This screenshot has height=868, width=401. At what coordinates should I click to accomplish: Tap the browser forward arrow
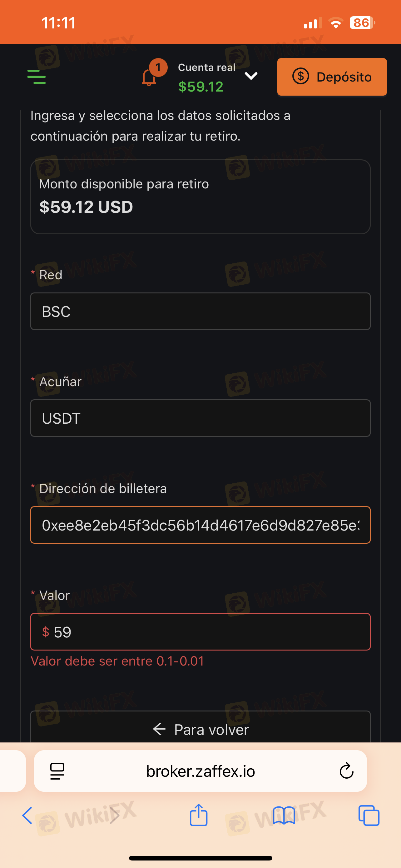pyautogui.click(x=115, y=816)
